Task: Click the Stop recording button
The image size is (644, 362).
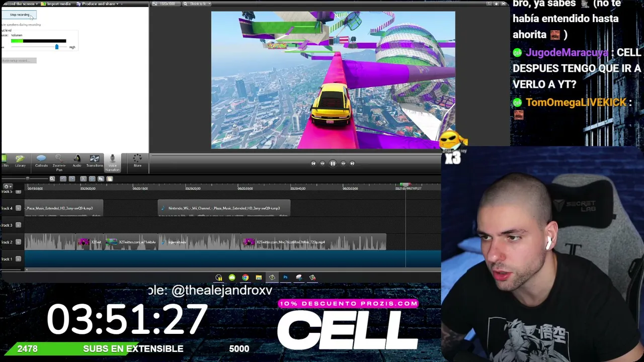Action: (19, 15)
